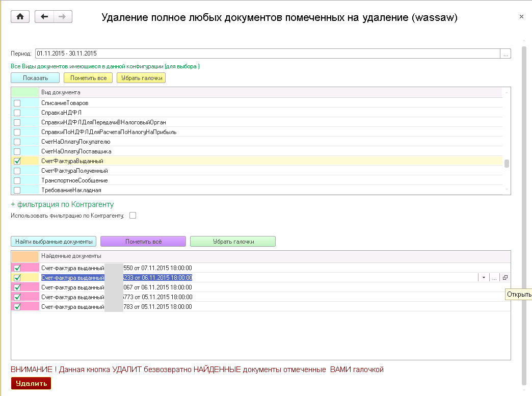Click the Показать button

(x=35, y=78)
